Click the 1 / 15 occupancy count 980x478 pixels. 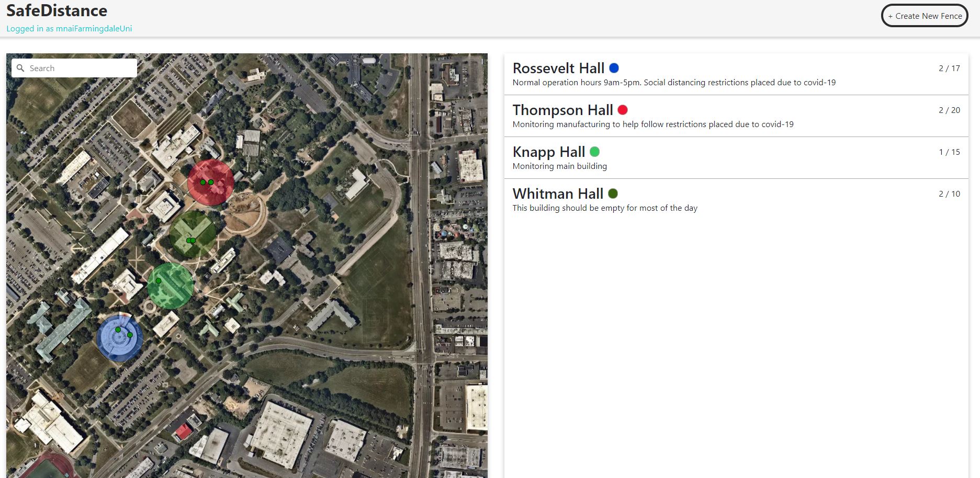coord(949,152)
